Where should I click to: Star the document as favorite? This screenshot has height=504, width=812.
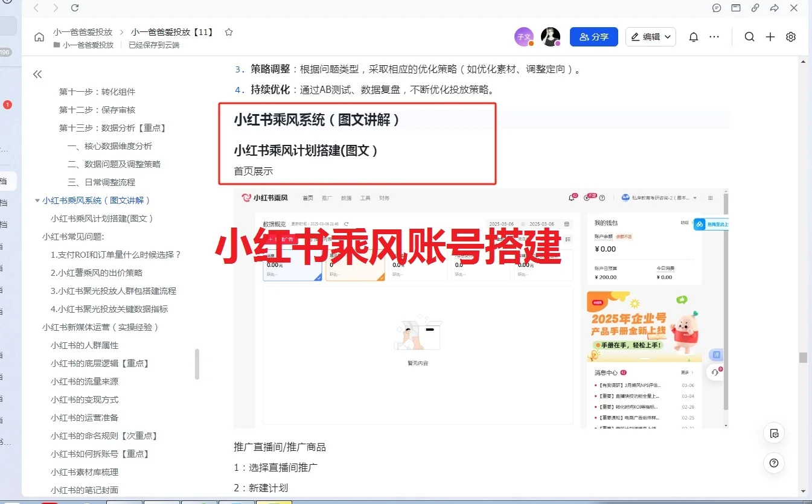pyautogui.click(x=229, y=32)
